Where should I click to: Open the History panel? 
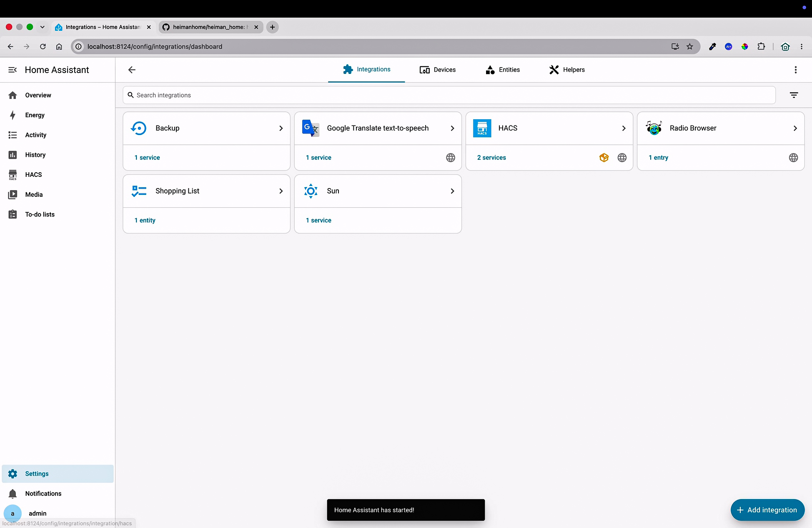click(58, 155)
